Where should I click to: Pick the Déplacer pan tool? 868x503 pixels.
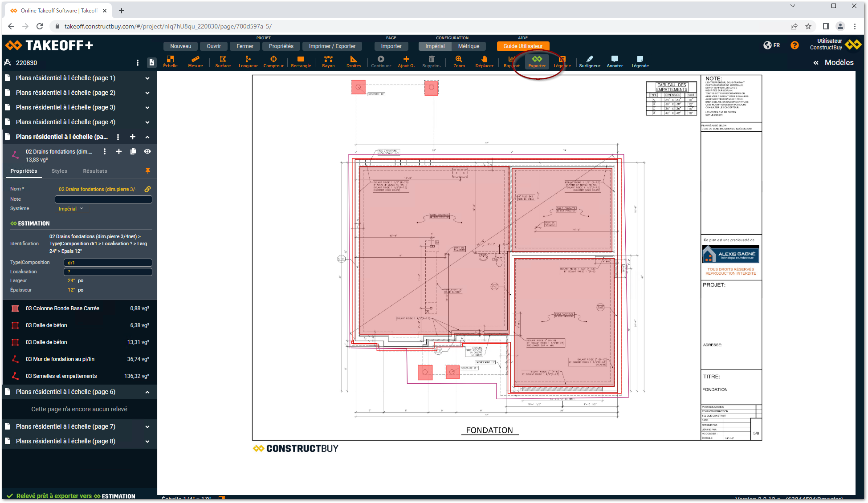[x=484, y=61]
